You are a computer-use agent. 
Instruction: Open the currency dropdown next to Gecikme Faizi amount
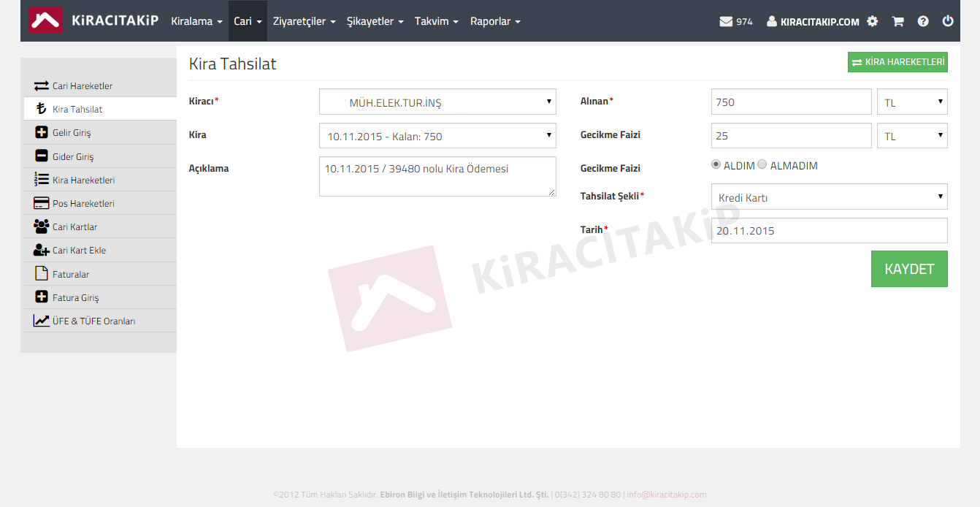click(912, 136)
